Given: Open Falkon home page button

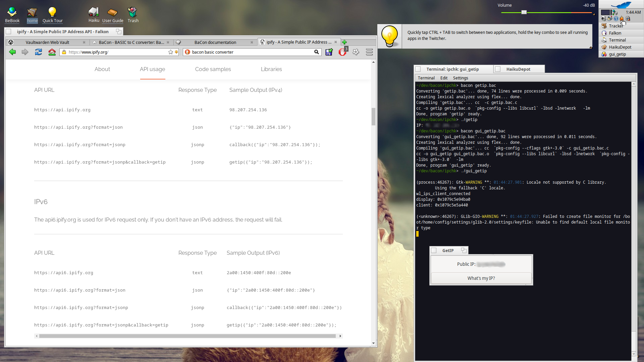Looking at the screenshot, I should point(52,52).
